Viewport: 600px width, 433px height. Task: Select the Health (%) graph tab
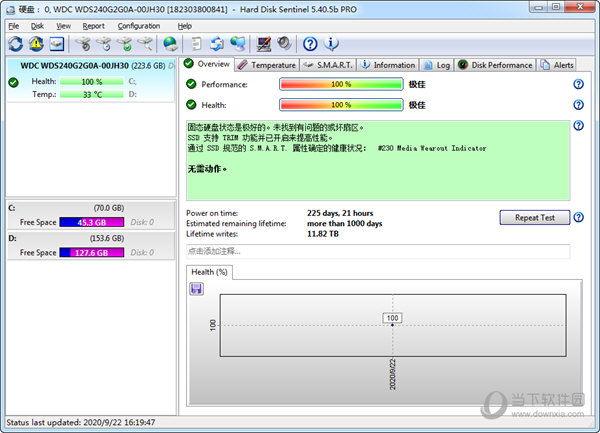point(209,272)
